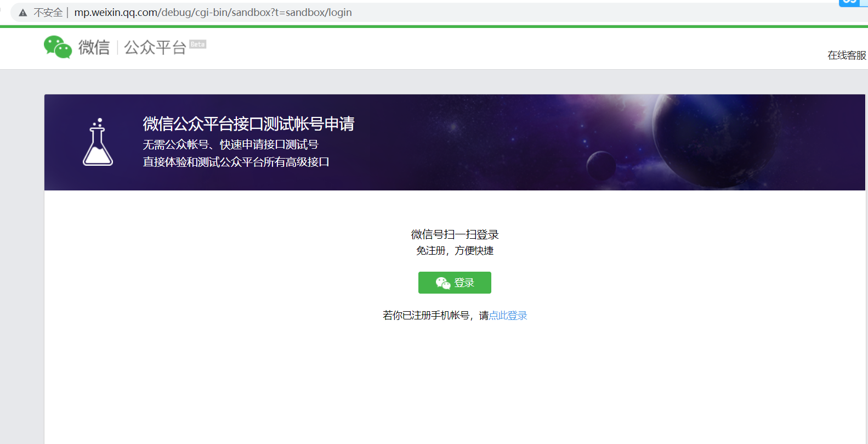Click the text 若你已注册手机帐号
Image resolution: width=868 pixels, height=444 pixels.
pos(426,316)
